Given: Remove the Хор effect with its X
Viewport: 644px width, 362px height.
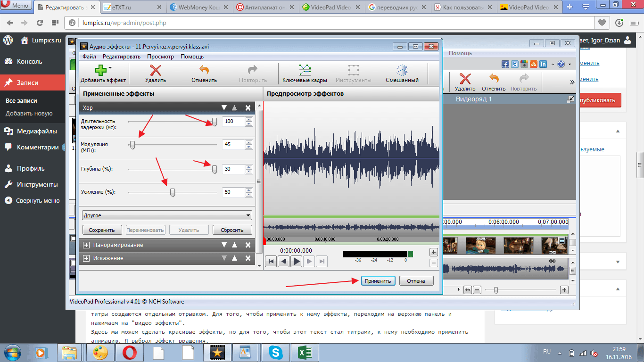Looking at the screenshot, I should coord(248,108).
